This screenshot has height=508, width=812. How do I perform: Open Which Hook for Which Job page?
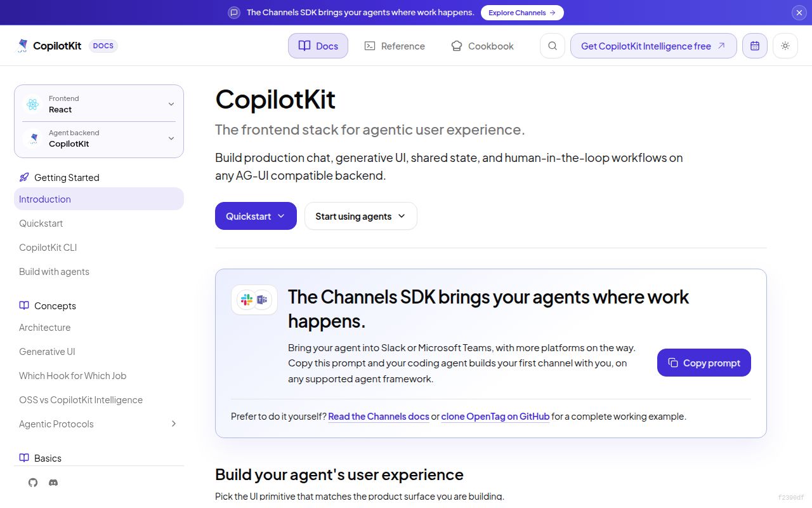[99, 375]
